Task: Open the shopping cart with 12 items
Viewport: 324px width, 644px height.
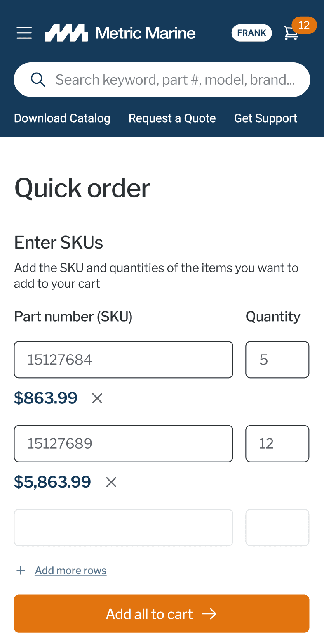Action: click(x=291, y=34)
